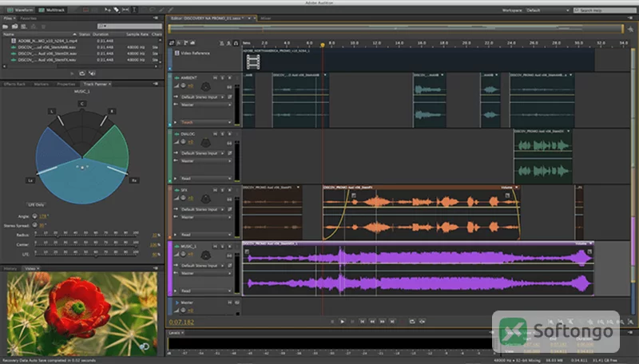This screenshot has height=364, width=639.
Task: Mute the MUSIC_1 track
Action: click(215, 246)
